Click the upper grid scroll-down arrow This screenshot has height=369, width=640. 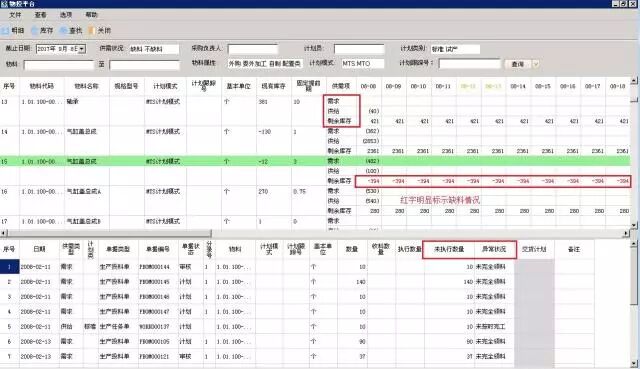pyautogui.click(x=634, y=225)
